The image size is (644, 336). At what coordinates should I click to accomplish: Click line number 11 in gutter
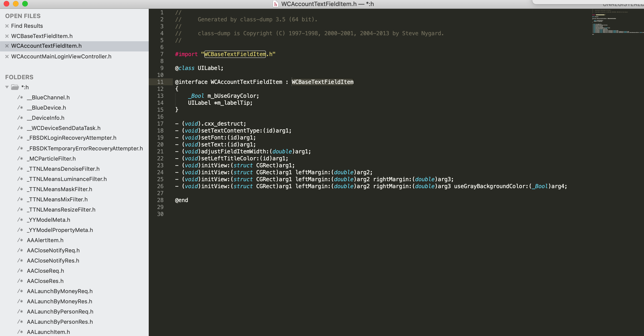(160, 82)
